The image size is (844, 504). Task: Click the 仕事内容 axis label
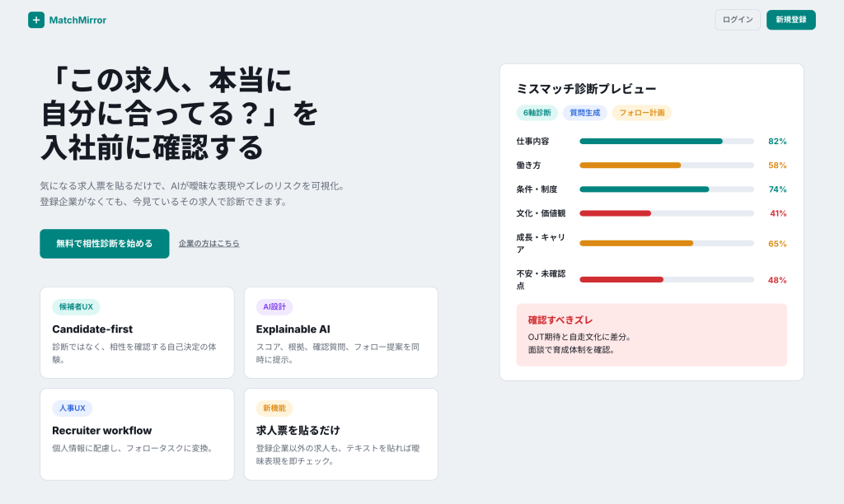[533, 142]
